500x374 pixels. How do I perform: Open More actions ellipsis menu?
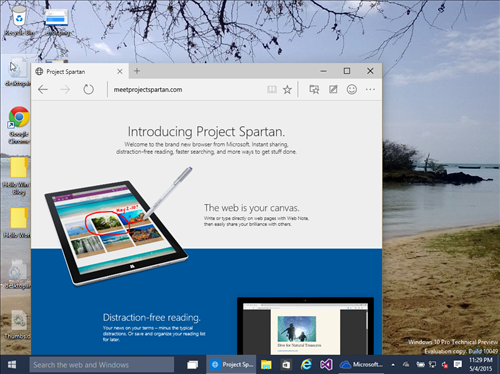tap(370, 89)
